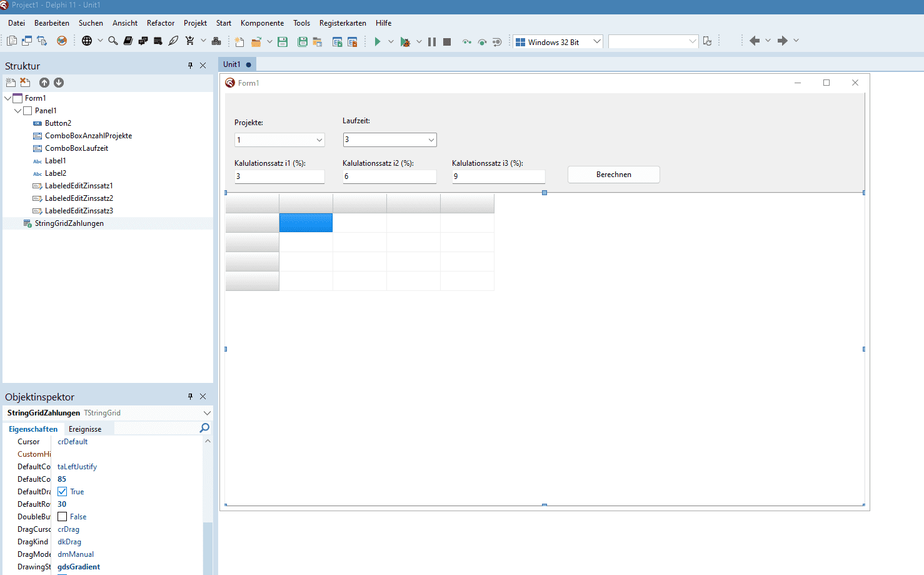Open the Projekte combo box
Viewport: 924px width, 575px height.
(319, 140)
